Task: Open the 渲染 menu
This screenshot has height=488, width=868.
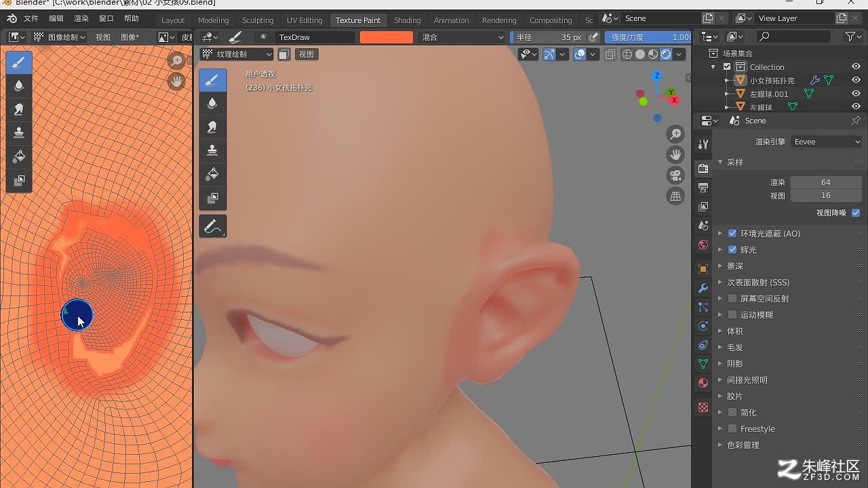Action: pyautogui.click(x=81, y=18)
